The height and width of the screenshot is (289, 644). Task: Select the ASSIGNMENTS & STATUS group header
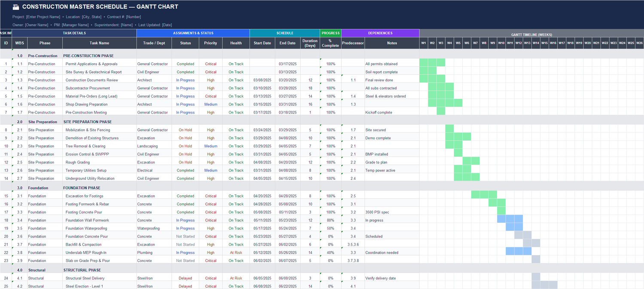[193, 33]
